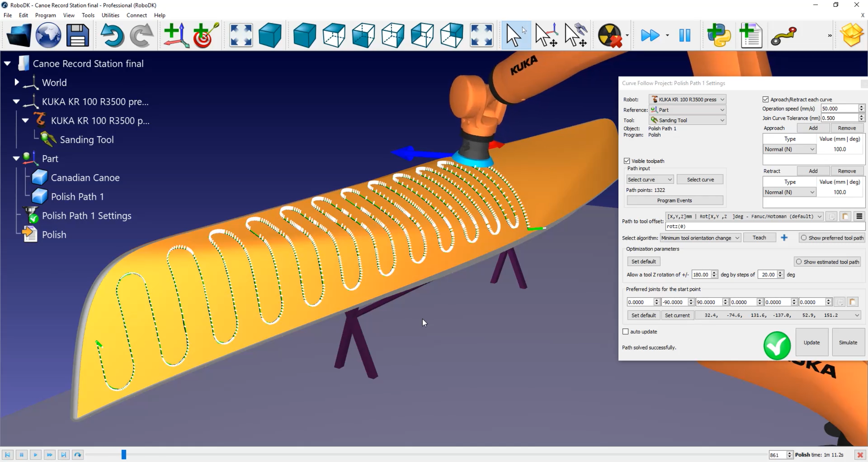Add a new target icon
This screenshot has height=462, width=868.
206,35
